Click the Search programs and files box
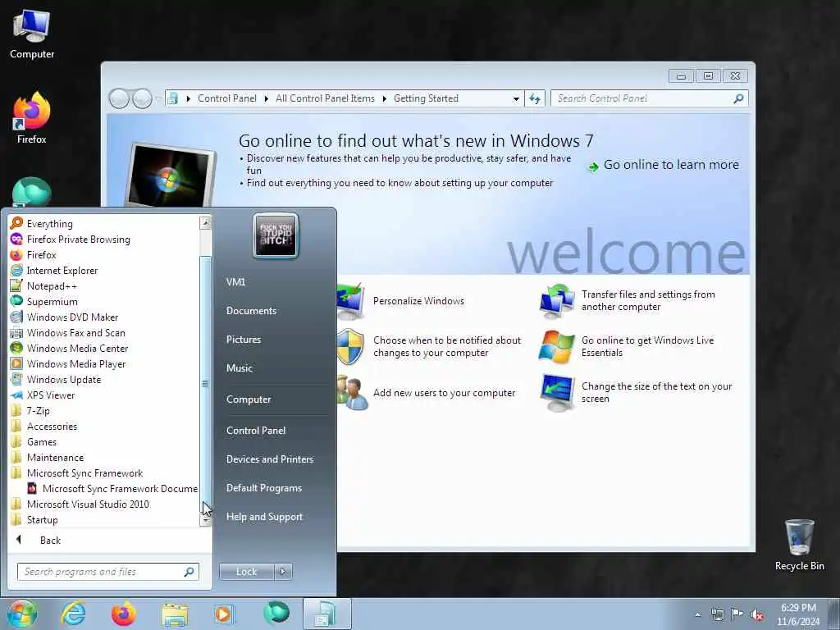 (x=107, y=572)
